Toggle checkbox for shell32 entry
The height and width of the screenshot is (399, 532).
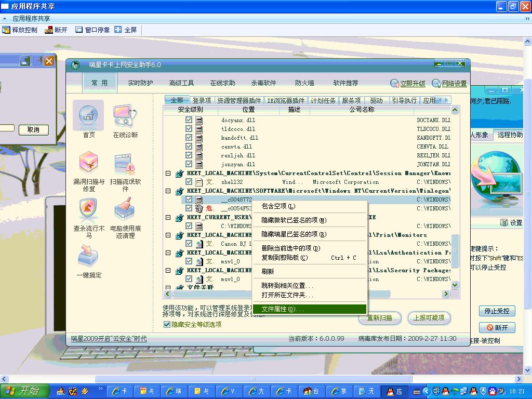189,181
